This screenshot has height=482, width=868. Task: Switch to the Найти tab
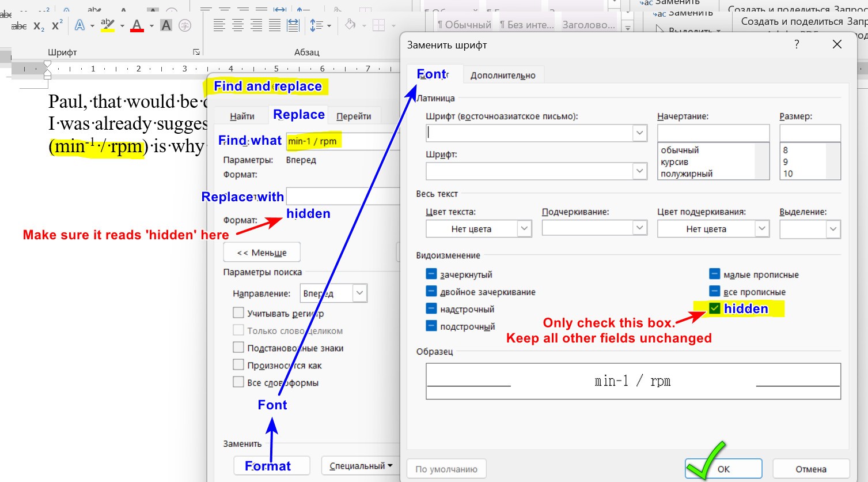coord(242,116)
